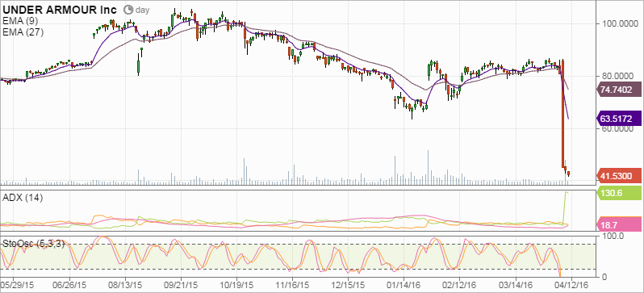This screenshot has width=644, height=293.
Task: Click the 06/26/15 date axis label
Action: click(x=69, y=284)
